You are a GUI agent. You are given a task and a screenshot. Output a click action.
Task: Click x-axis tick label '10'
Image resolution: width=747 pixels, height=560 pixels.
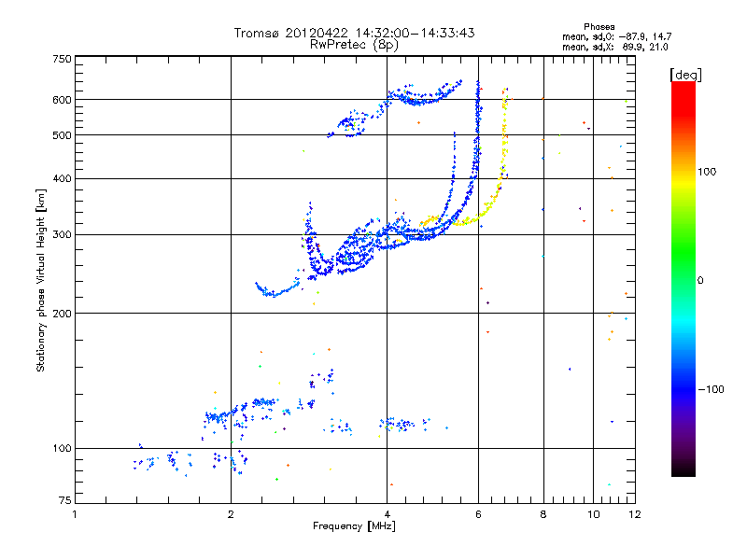(594, 514)
